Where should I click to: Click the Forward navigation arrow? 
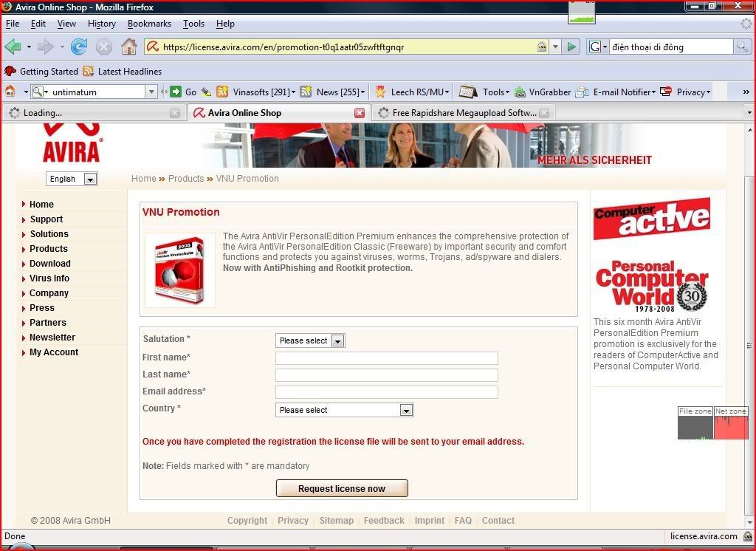point(46,47)
